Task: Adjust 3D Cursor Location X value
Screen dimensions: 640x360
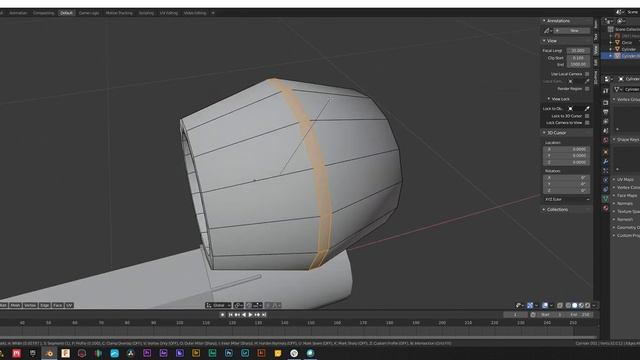Action: click(x=567, y=149)
